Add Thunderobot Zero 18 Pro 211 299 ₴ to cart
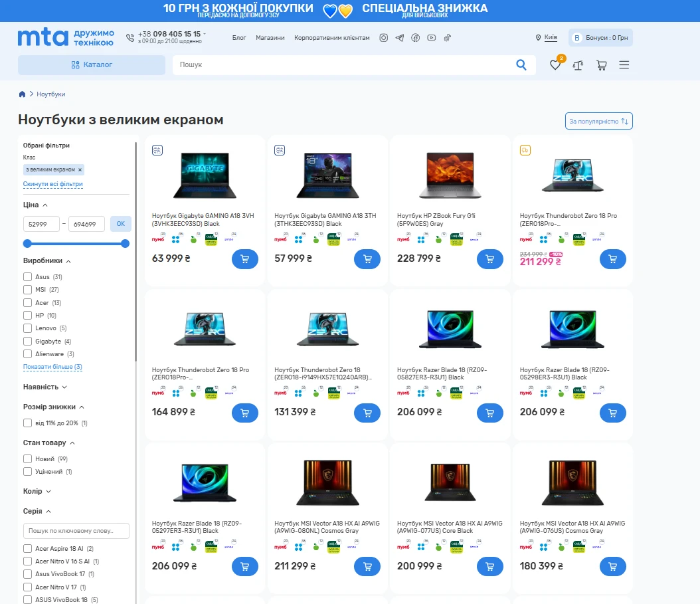This screenshot has width=700, height=604. pos(612,259)
